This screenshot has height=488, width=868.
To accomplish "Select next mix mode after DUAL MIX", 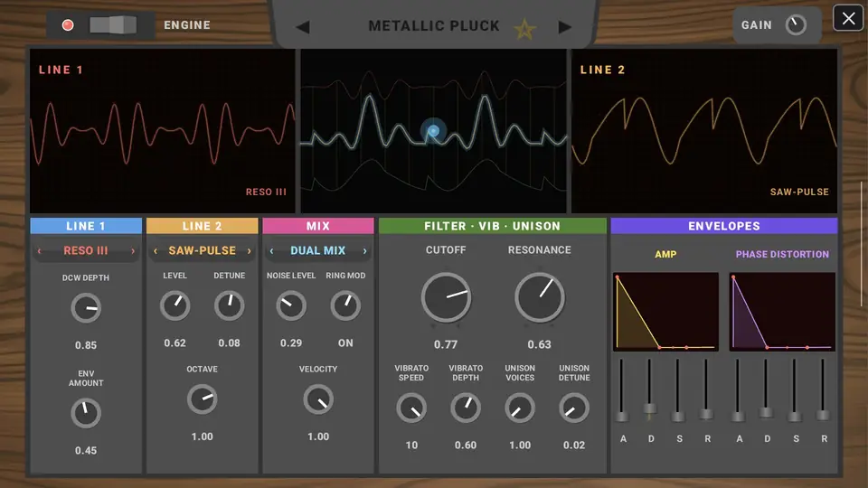I will [x=364, y=251].
